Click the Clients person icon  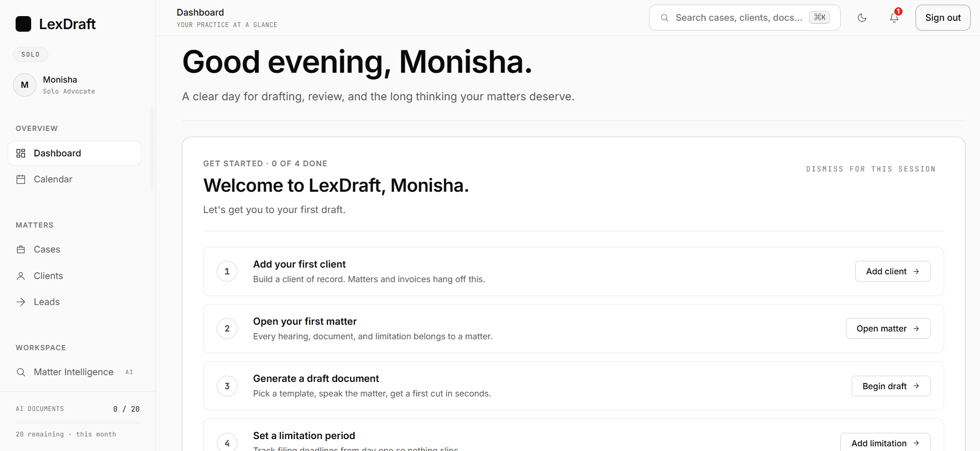(21, 276)
